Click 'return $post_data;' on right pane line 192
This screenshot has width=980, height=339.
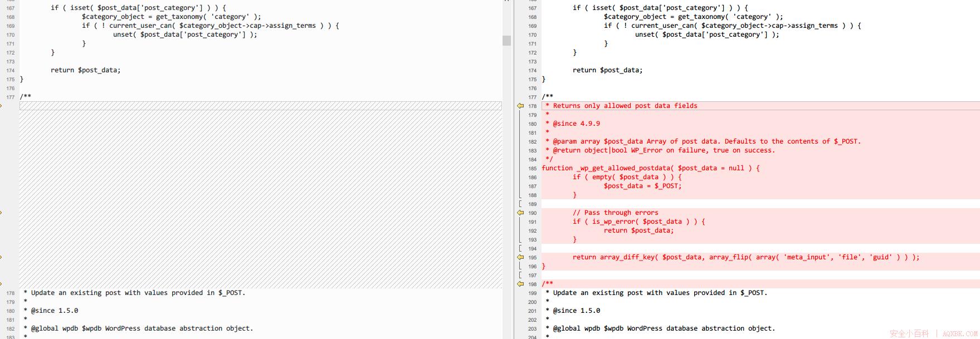pyautogui.click(x=639, y=230)
